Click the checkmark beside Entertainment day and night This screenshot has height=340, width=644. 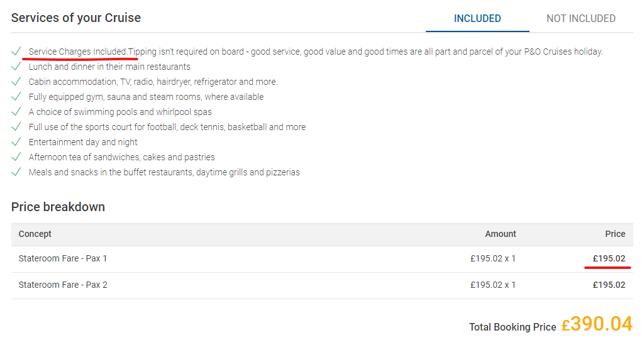pyautogui.click(x=16, y=142)
